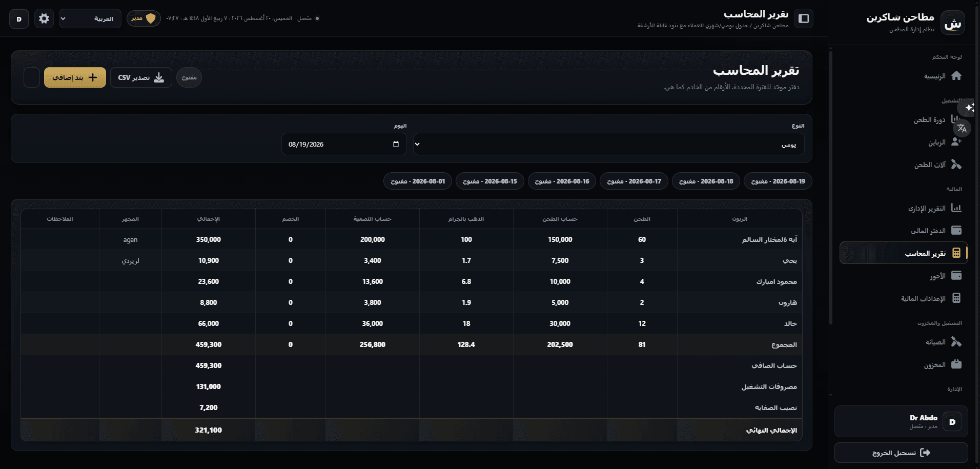This screenshot has width=980, height=469.
Task: Open الدفتر المالي ledger
Action: [904, 231]
